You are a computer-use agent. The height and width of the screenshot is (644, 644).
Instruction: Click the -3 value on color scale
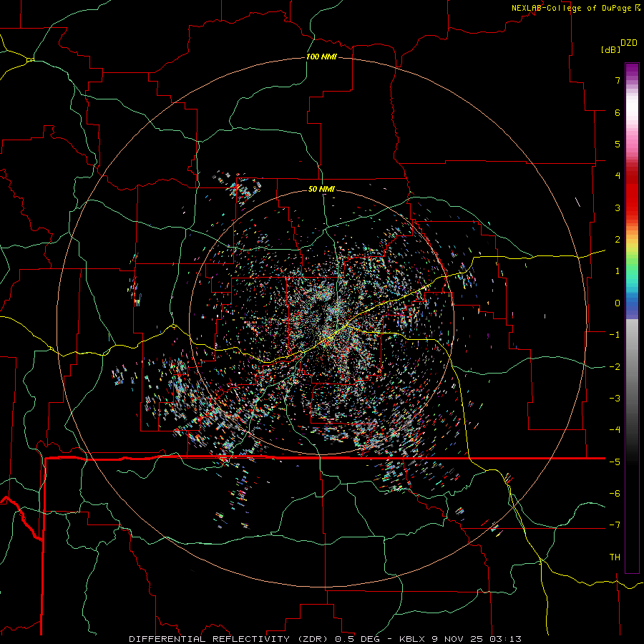[615, 399]
